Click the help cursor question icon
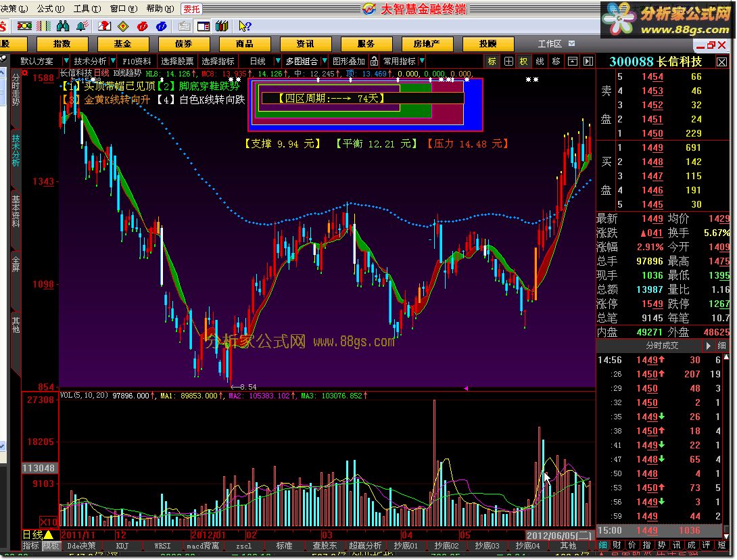This screenshot has height=560, width=737. 245,26
